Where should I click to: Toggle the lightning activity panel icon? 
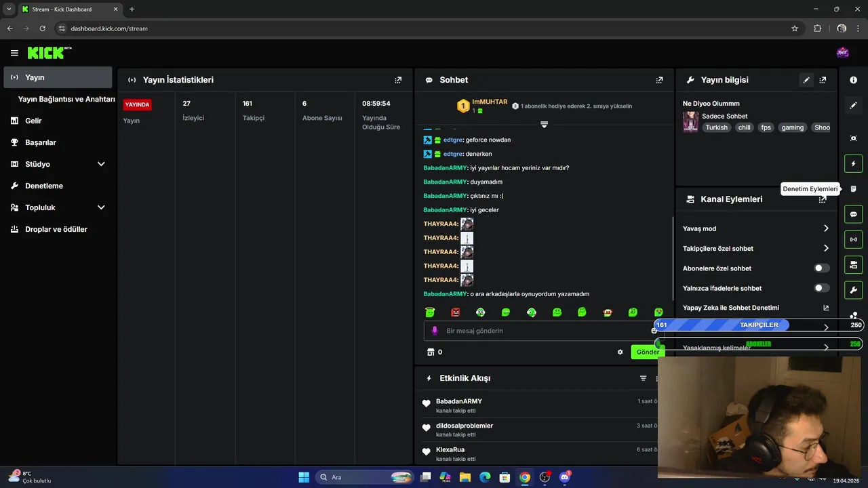[854, 163]
